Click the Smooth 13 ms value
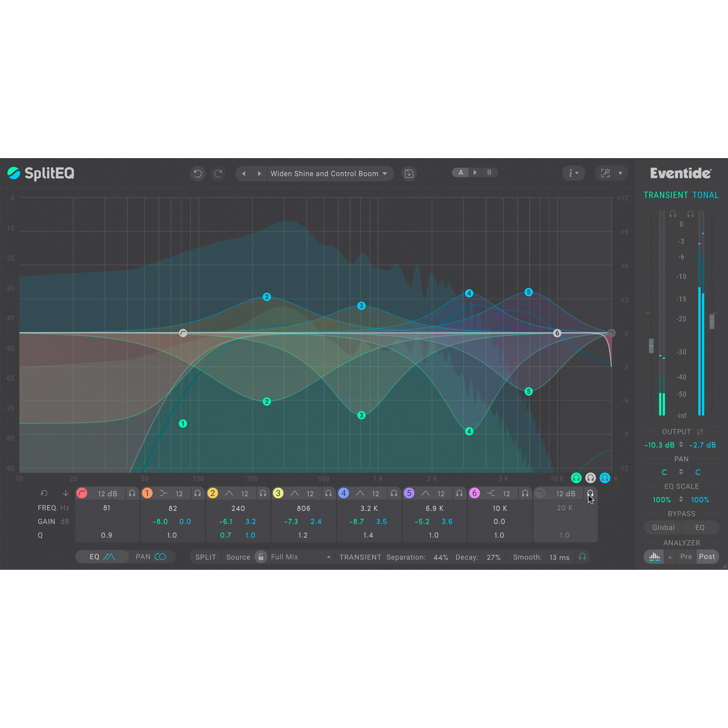Viewport: 728px width, 728px height. (x=560, y=557)
